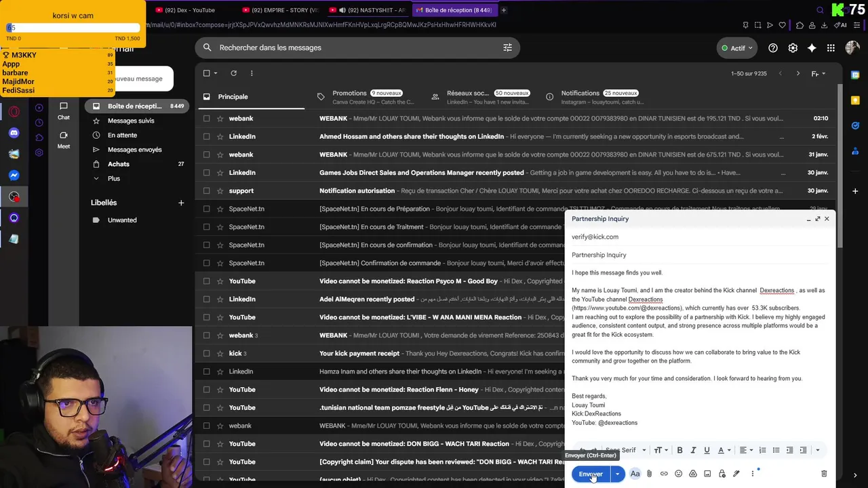Open the text color dropdown
The height and width of the screenshot is (488, 868).
[x=724, y=450]
